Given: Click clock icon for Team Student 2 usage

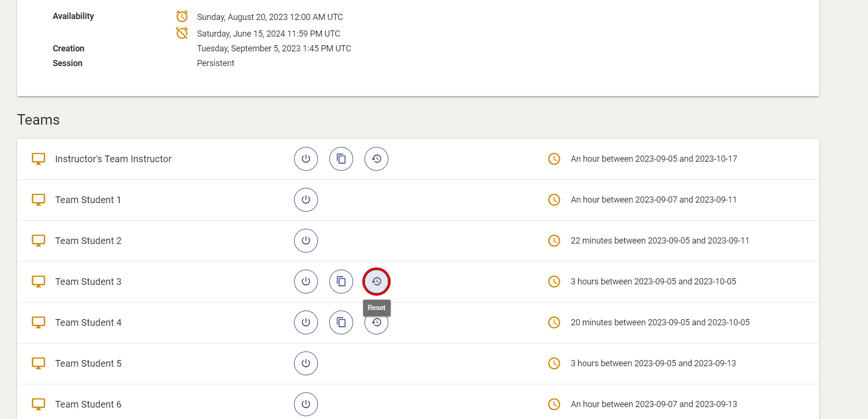Looking at the screenshot, I should coord(554,241).
